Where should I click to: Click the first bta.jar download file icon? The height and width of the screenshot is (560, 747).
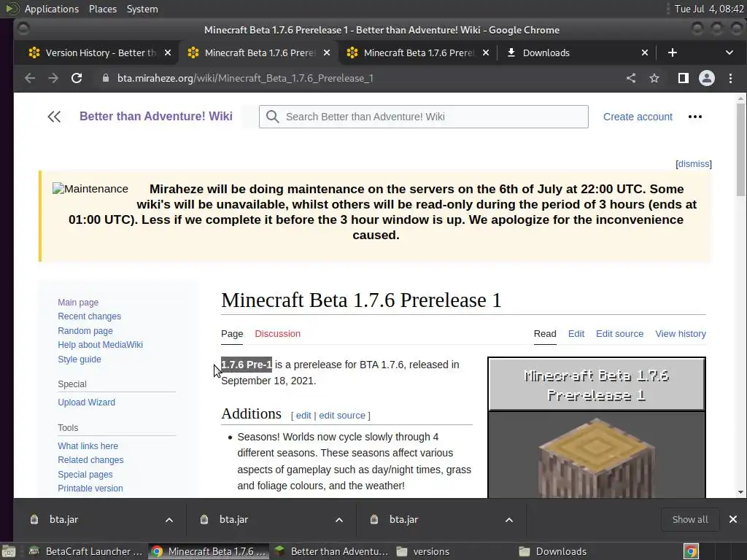click(x=34, y=519)
